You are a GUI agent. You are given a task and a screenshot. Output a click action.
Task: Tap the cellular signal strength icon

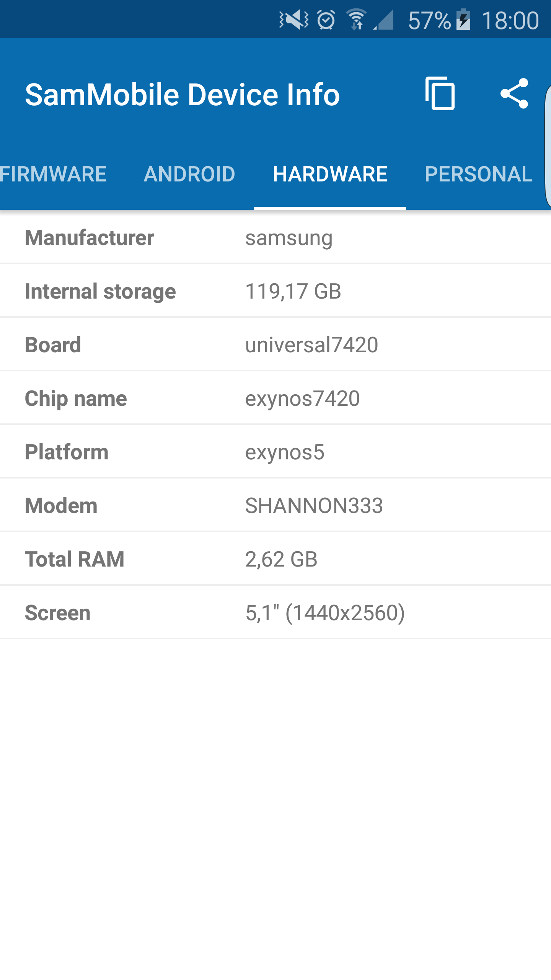(384, 20)
